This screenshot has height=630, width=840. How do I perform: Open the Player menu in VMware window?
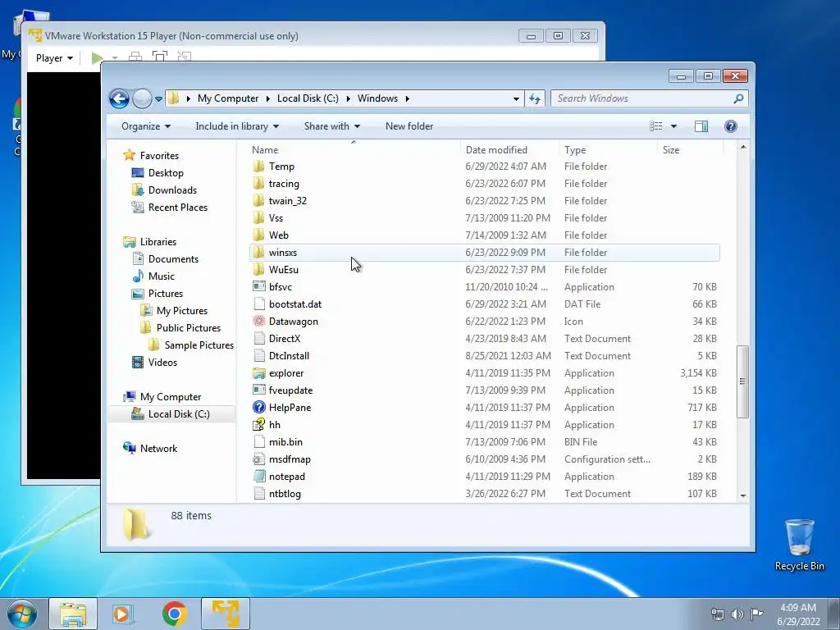click(54, 58)
